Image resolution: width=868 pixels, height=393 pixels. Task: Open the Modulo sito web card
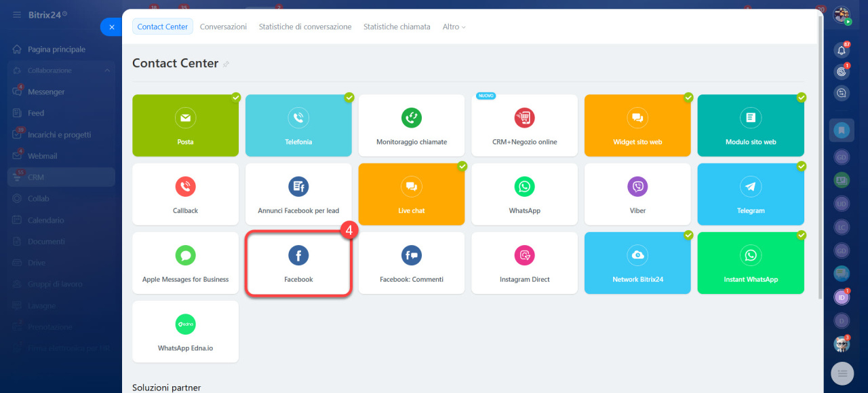(751, 126)
